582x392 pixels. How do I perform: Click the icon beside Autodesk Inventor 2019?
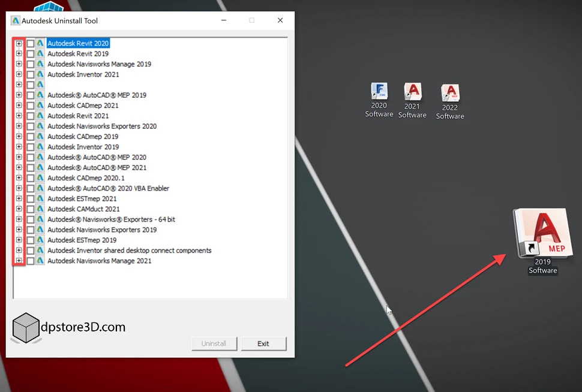tap(40, 147)
